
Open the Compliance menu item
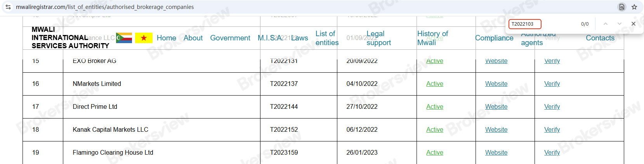[494, 38]
